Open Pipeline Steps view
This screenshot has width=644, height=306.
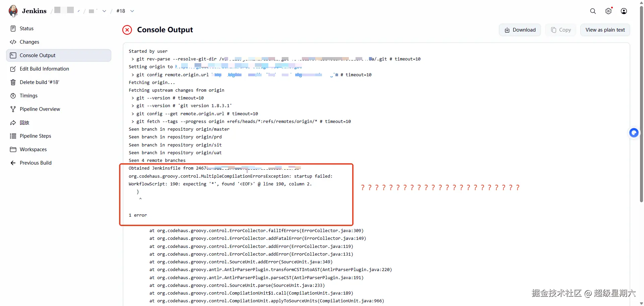click(x=35, y=136)
